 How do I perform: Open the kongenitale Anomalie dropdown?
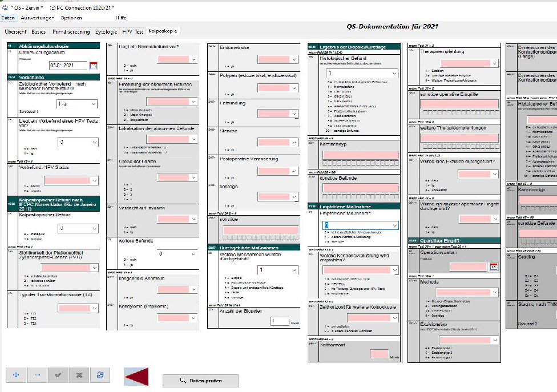pos(177,289)
